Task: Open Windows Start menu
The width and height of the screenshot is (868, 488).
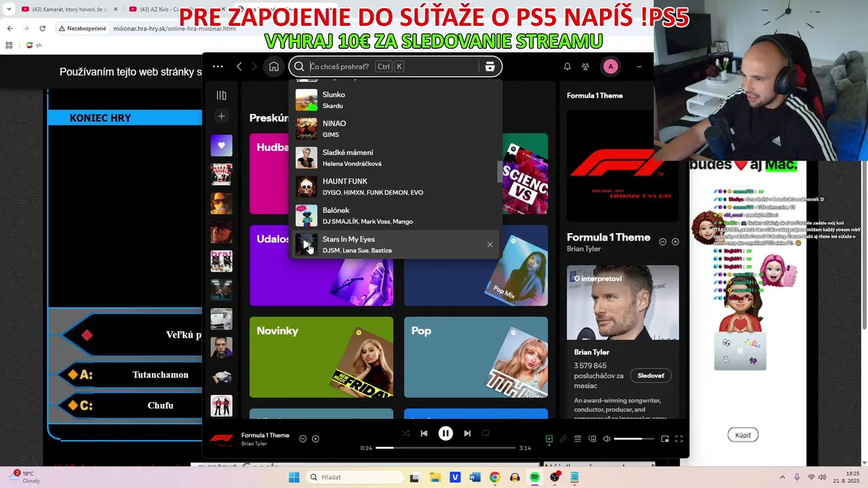Action: (x=294, y=477)
